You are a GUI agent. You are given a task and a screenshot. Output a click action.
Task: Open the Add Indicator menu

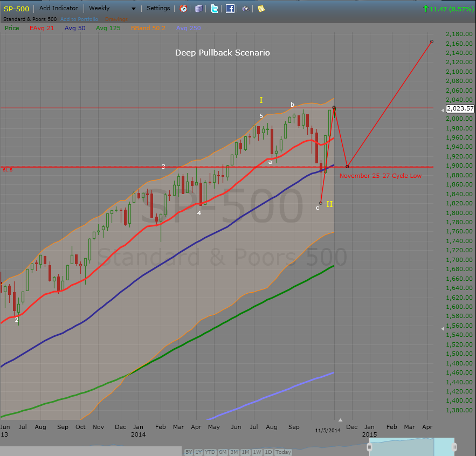point(59,8)
